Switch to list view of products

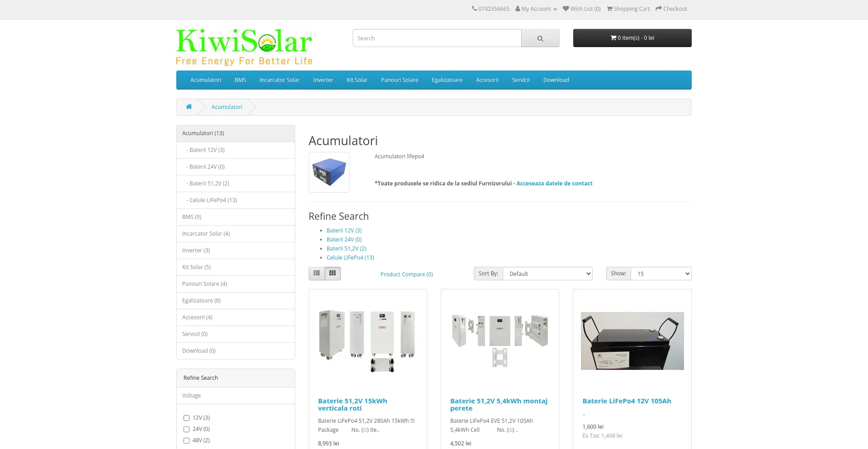point(316,273)
